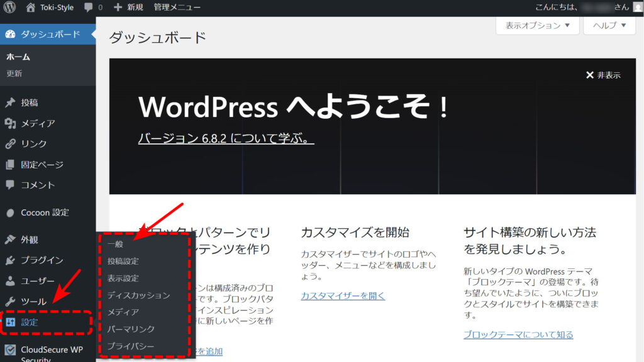Click the バージョン 6.8.2 について学ぶ link
This screenshot has width=644, height=362.
pyautogui.click(x=226, y=138)
